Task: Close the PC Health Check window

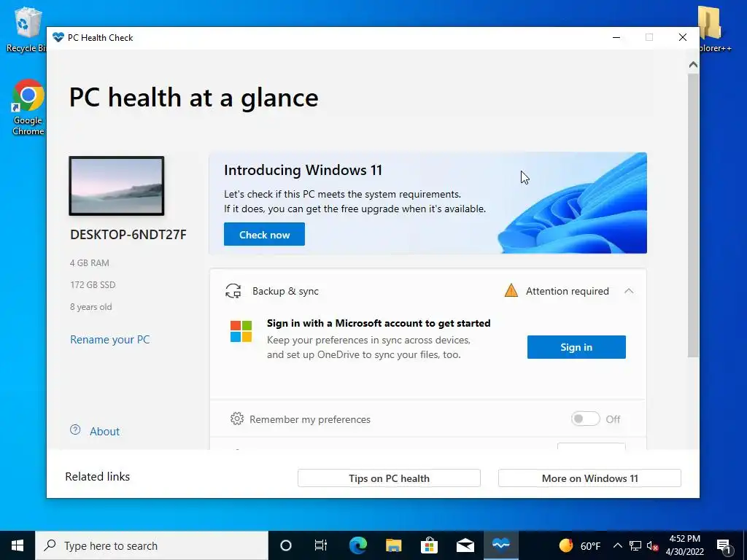Action: coord(683,38)
